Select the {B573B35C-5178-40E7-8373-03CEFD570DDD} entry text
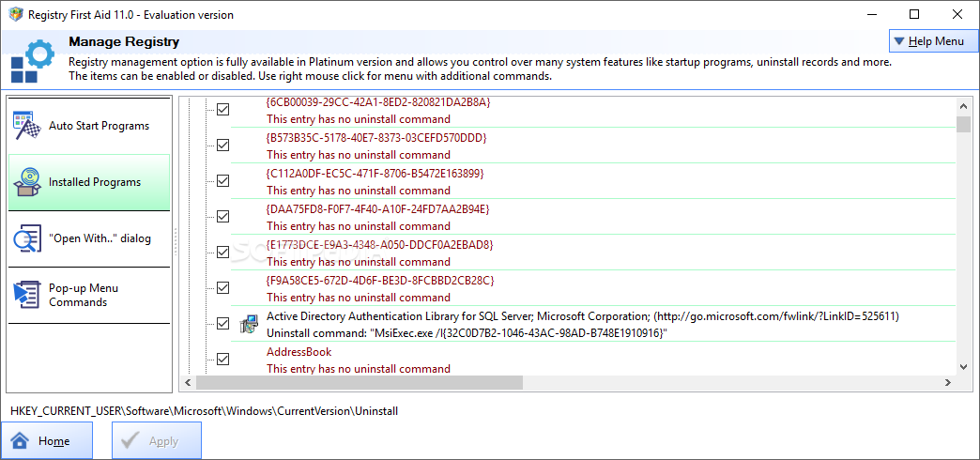Image resolution: width=980 pixels, height=460 pixels. [x=376, y=137]
